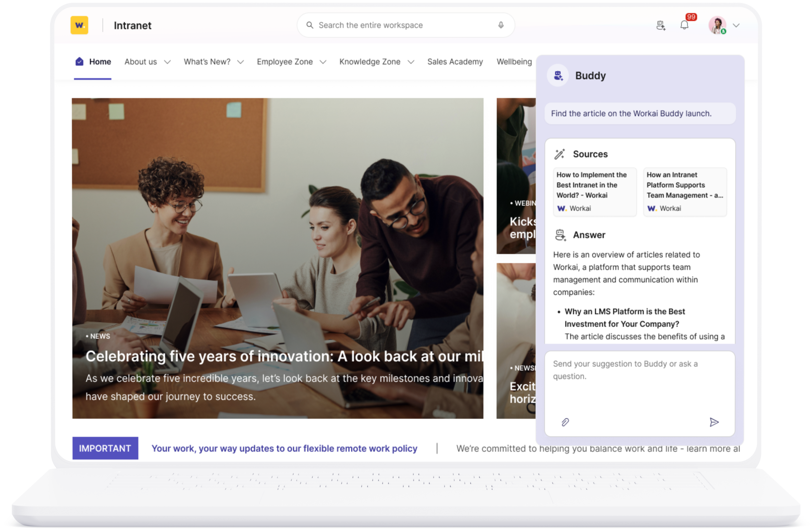Screen dimensions: 812x529
Task: Go to the Wellbeing menu item
Action: [x=514, y=62]
